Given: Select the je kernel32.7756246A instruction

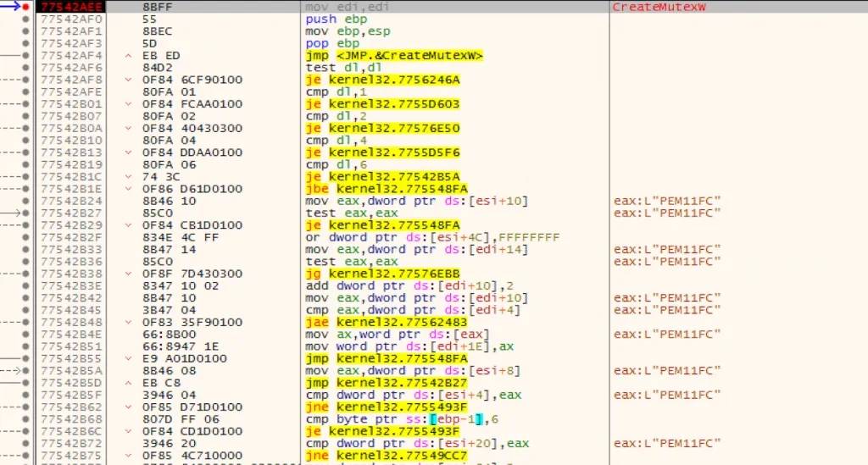Looking at the screenshot, I should point(382,80).
